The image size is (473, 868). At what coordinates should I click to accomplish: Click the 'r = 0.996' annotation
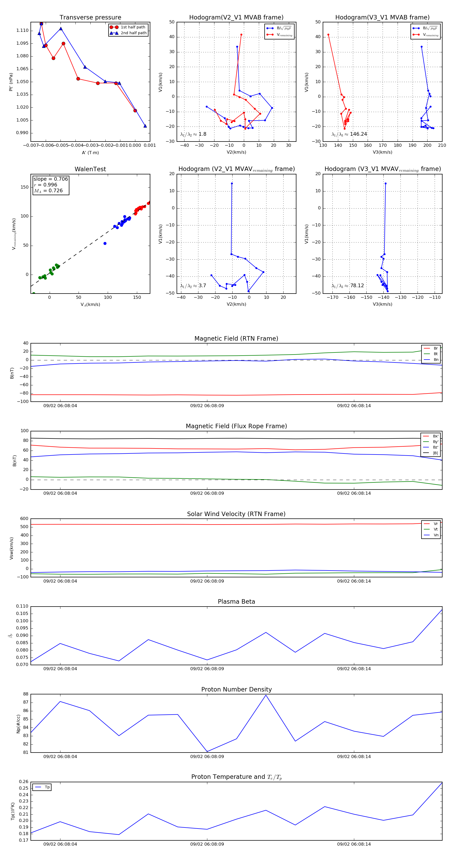[x=45, y=185]
